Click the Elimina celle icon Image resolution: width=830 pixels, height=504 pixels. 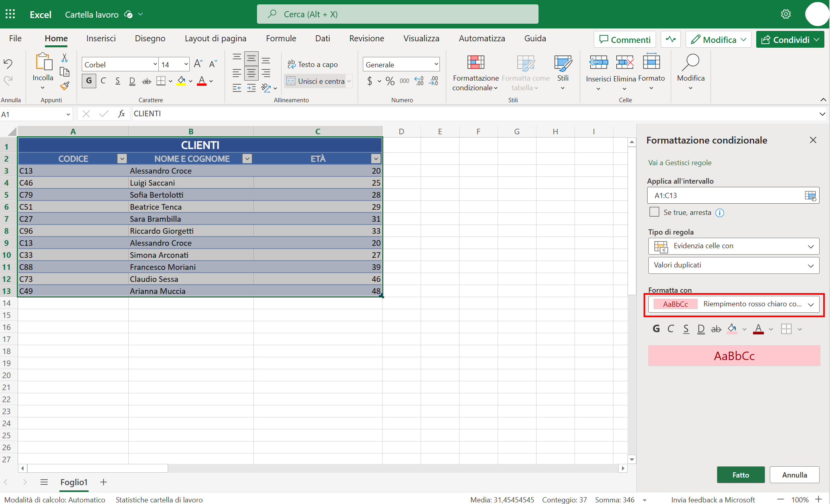(624, 68)
